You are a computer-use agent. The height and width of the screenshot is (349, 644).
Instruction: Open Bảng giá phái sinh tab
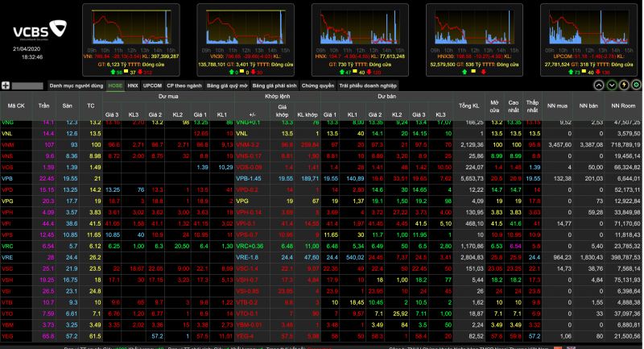pyautogui.click(x=275, y=85)
